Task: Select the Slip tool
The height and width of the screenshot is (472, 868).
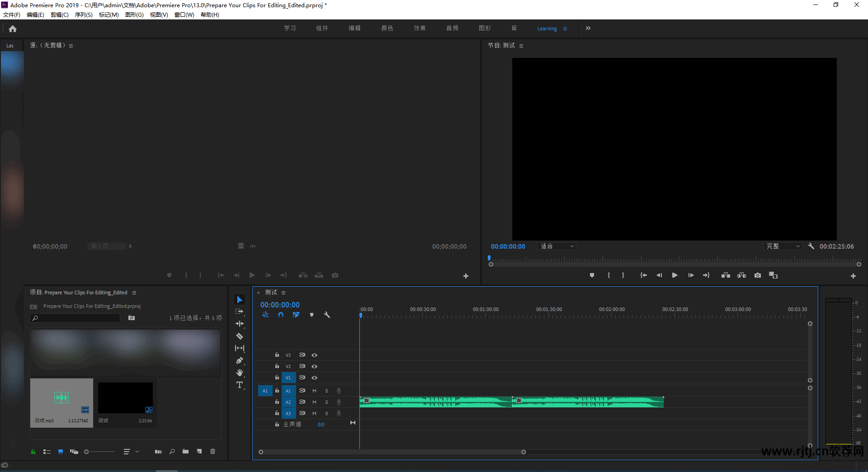Action: [240, 348]
